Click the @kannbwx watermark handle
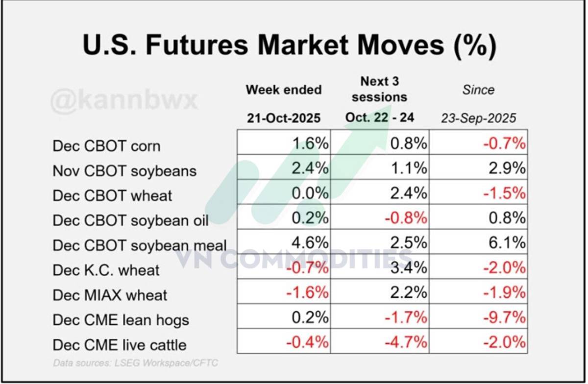The height and width of the screenshot is (384, 588). coord(124,101)
